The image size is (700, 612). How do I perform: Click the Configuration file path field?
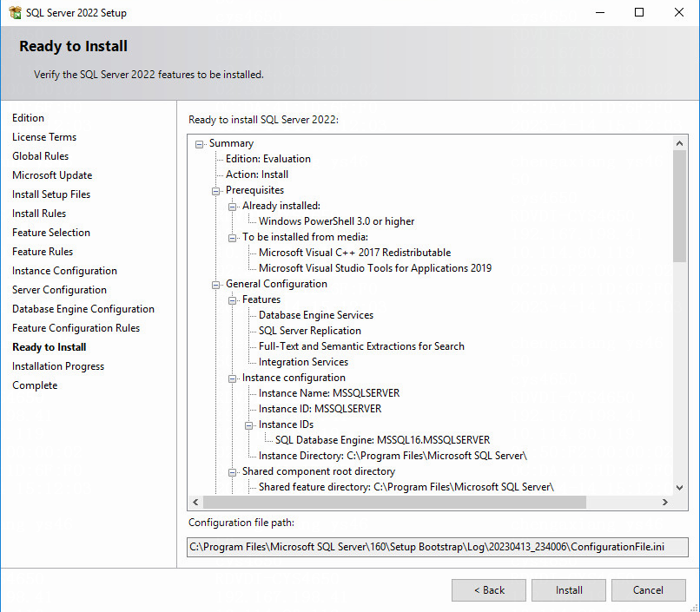(x=438, y=547)
